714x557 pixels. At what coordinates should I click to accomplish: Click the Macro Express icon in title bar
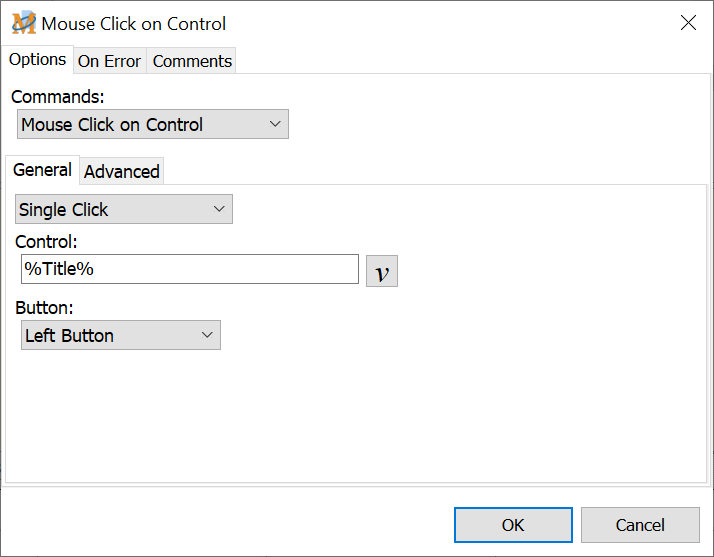coord(23,23)
